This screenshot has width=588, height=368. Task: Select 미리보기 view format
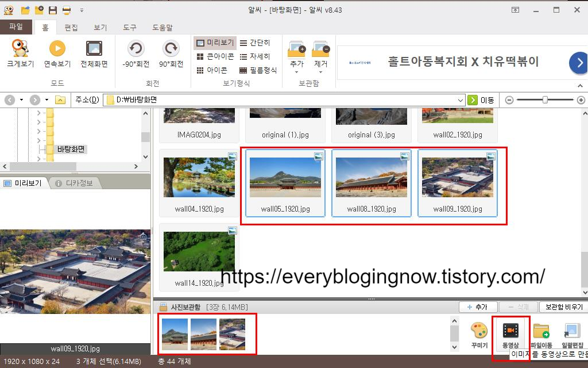pos(215,43)
